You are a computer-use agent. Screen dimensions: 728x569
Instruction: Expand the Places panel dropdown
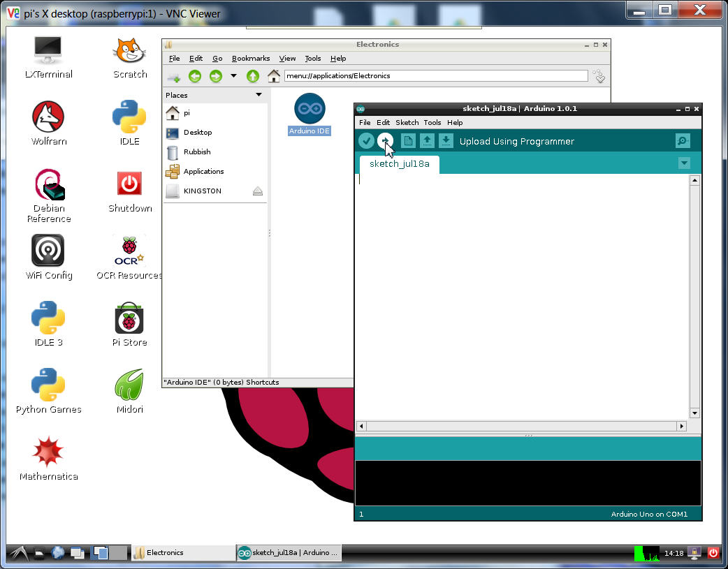[259, 95]
